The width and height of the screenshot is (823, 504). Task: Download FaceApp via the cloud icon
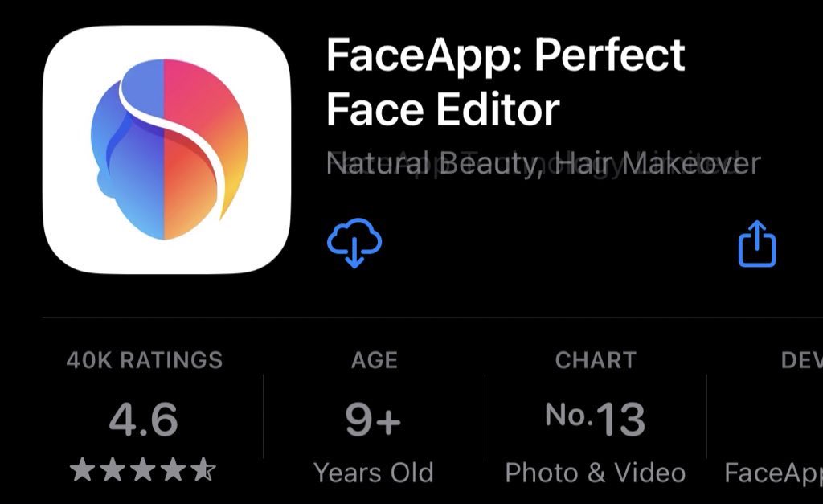pyautogui.click(x=354, y=243)
